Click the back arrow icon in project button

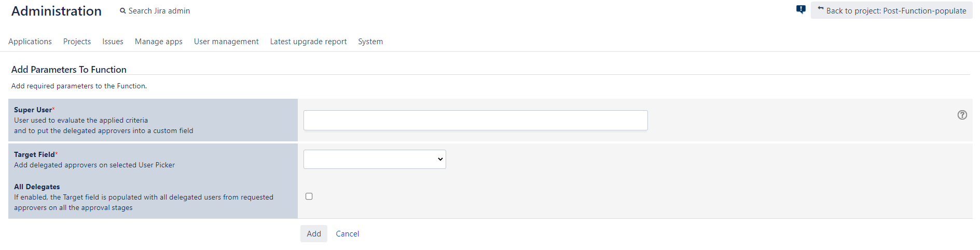click(821, 9)
